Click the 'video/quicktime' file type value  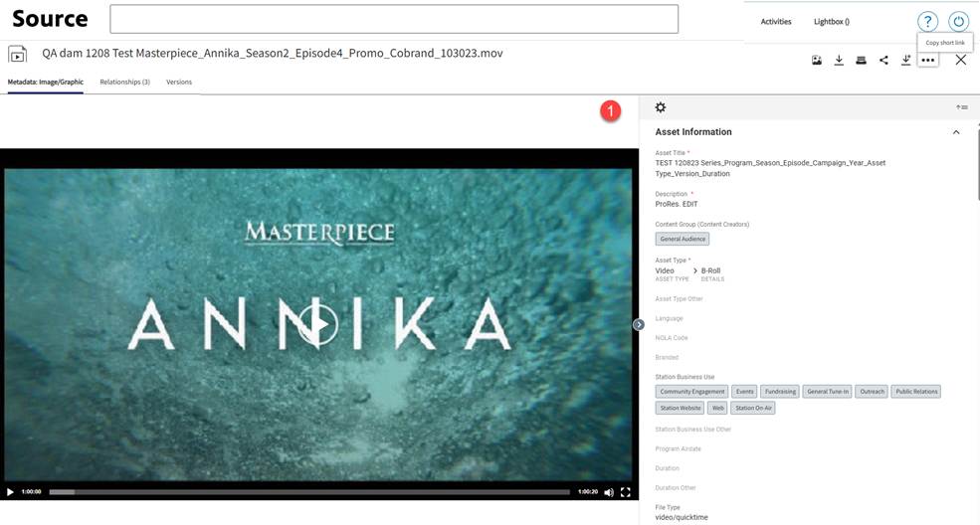click(682, 517)
